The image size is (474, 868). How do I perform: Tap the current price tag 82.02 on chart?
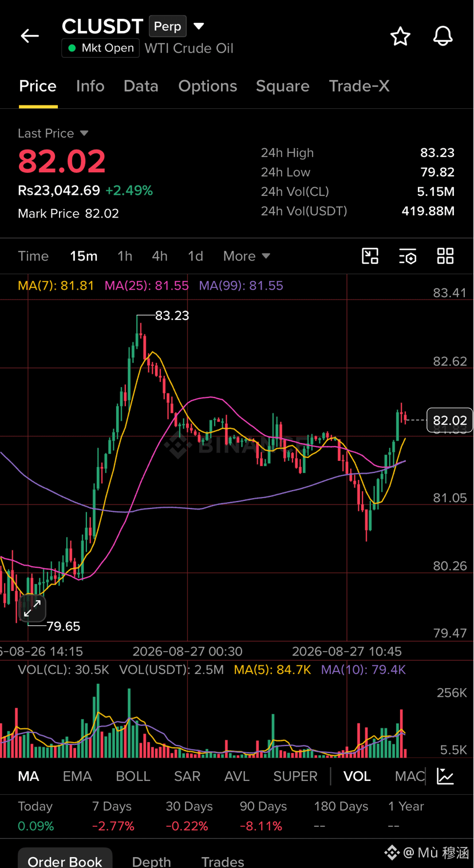[x=450, y=420]
